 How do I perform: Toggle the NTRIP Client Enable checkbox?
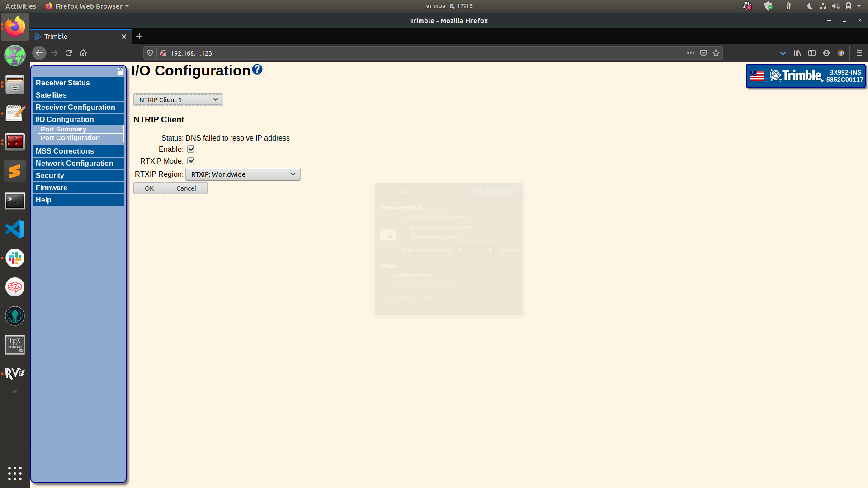click(191, 149)
